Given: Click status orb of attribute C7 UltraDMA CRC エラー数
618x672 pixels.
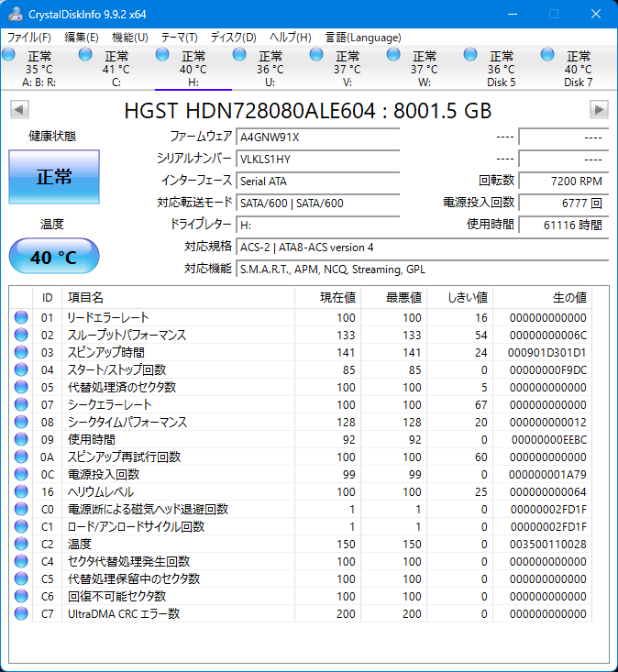Looking at the screenshot, I should point(21,613).
